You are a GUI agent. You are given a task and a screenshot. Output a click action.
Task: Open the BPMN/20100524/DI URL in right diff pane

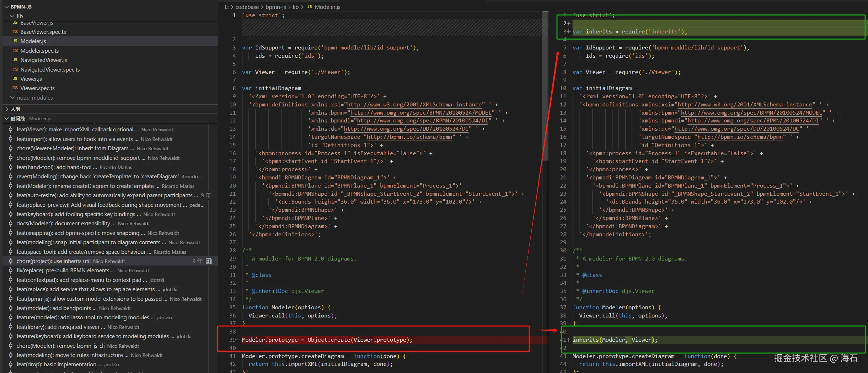[x=753, y=121]
